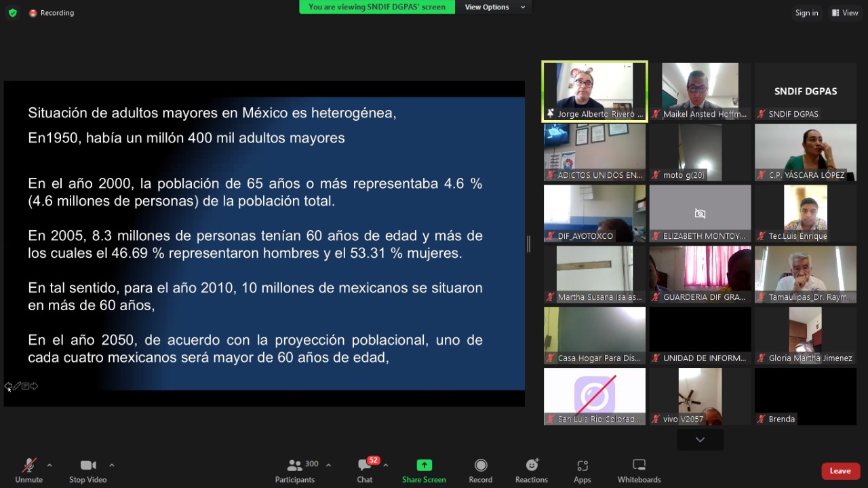Click muted mic icon beside moto g(20)

[656, 175]
